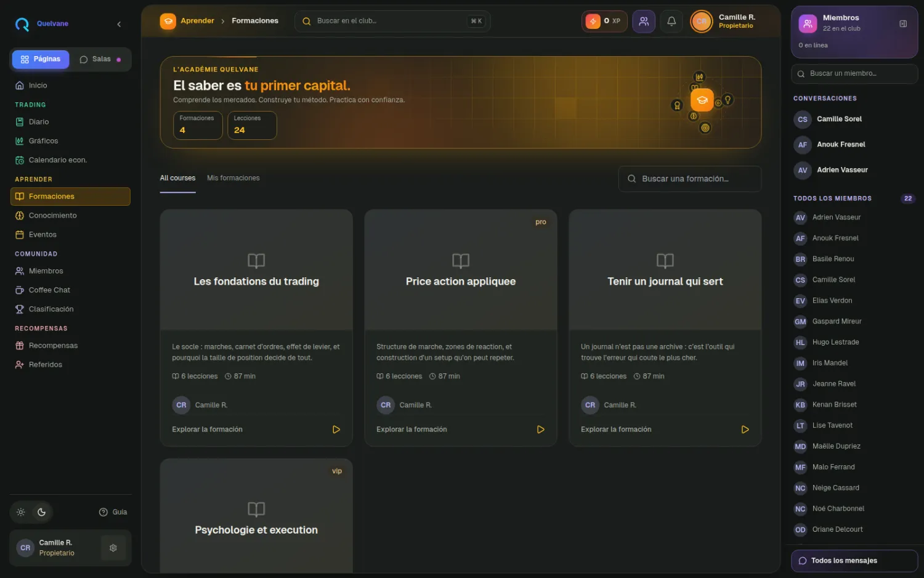Viewport: 924px width, 578px height.
Task: Click play icon on Price action appliquee
Action: pyautogui.click(x=541, y=429)
